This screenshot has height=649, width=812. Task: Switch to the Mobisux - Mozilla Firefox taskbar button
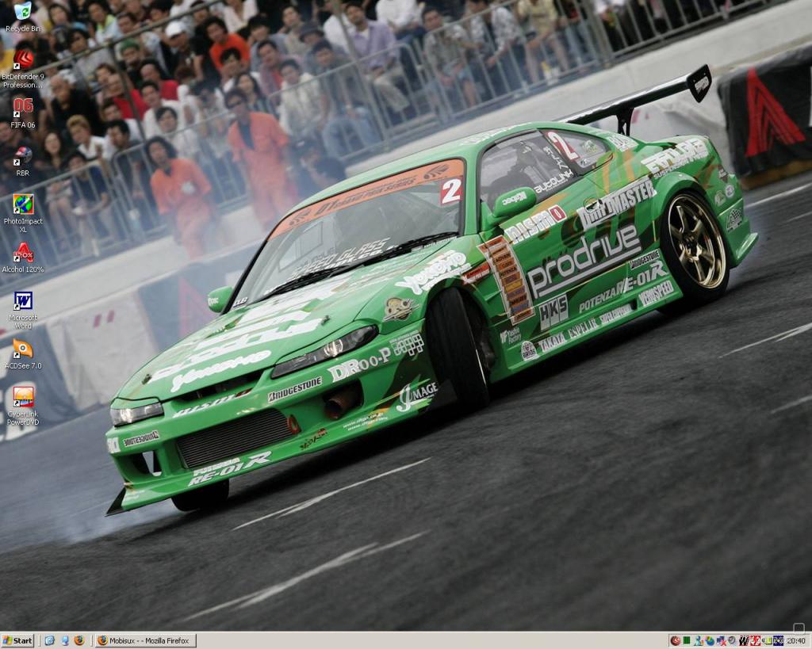point(146,641)
